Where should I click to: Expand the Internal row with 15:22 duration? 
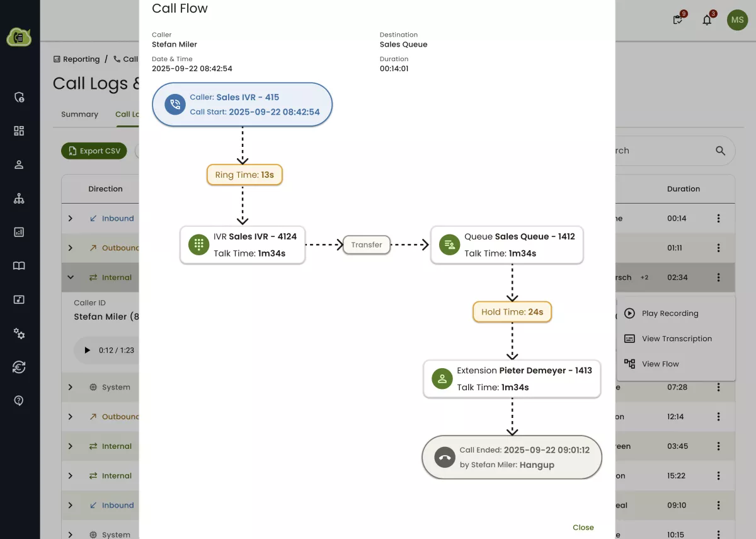tap(71, 476)
